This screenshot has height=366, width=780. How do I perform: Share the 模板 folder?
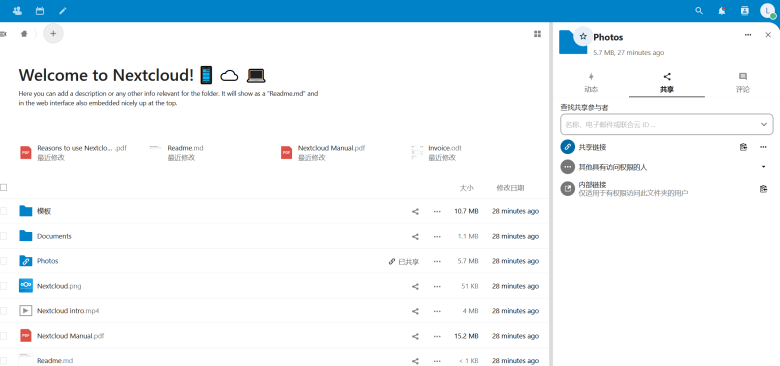(x=415, y=211)
